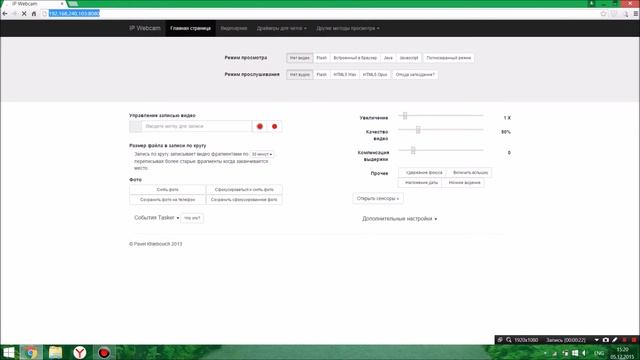Screen dimensions: 640x360
Task: Click the browser forward arrow
Action: pyautogui.click(x=14, y=13)
